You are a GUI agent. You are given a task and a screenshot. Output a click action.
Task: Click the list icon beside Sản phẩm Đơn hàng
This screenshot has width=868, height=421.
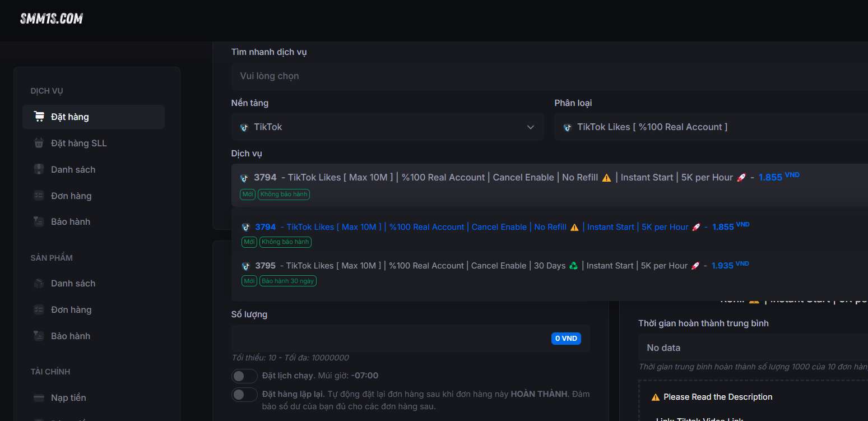tap(39, 309)
